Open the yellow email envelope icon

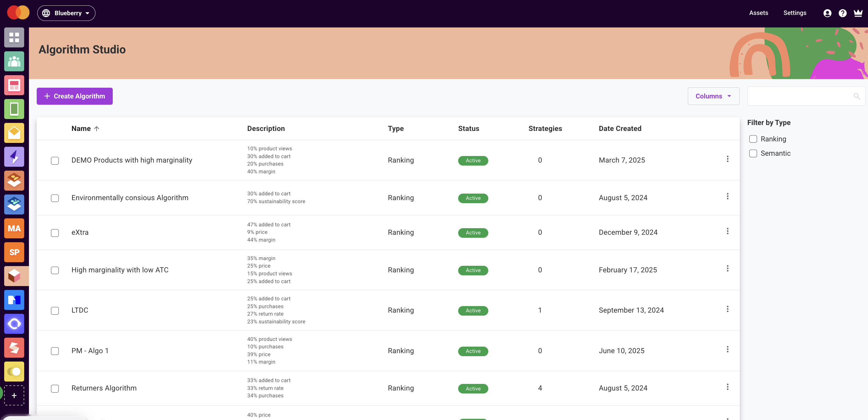pyautogui.click(x=14, y=133)
